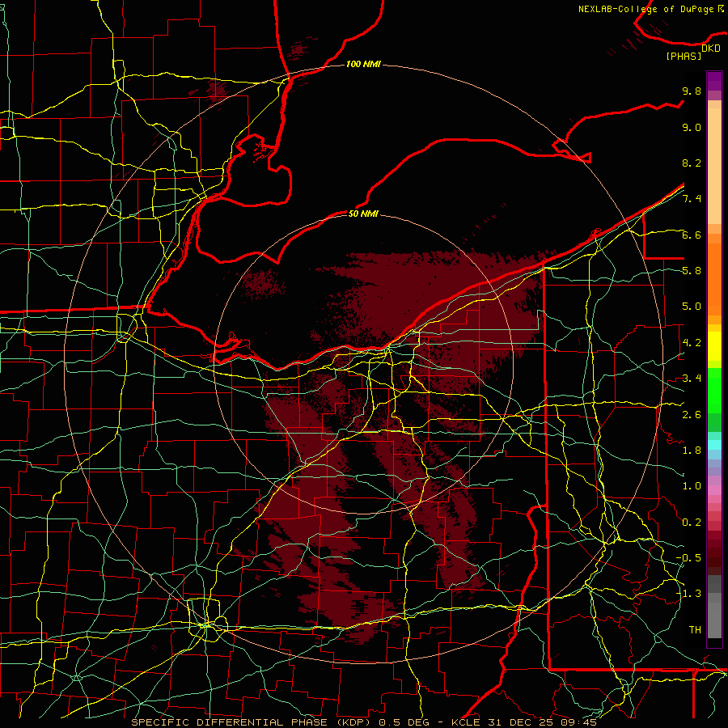
Task: Click the DKD label above the color scale
Action: [x=710, y=49]
